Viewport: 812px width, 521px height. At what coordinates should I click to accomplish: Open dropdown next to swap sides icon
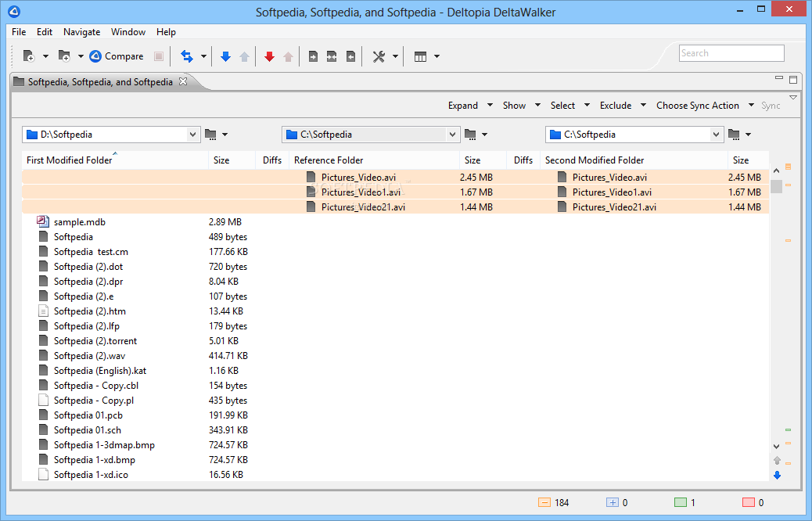[x=203, y=56]
